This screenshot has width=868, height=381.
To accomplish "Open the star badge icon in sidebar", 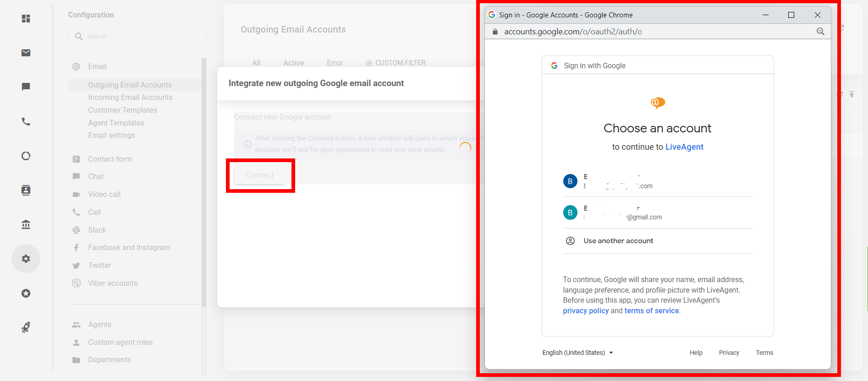I will click(x=26, y=293).
